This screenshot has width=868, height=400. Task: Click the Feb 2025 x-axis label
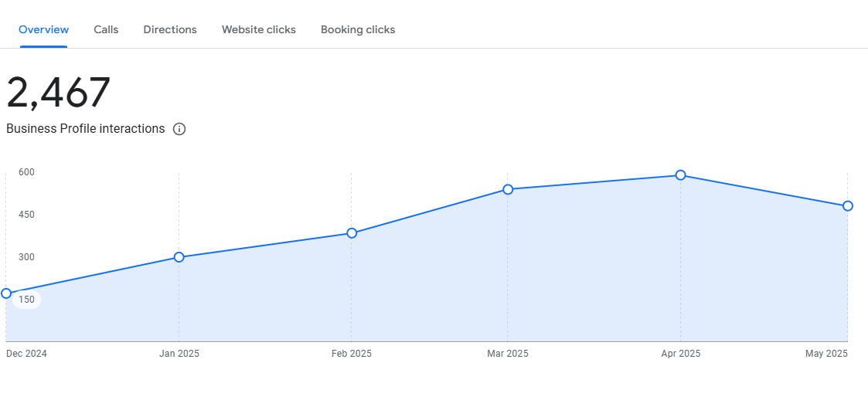[352, 354]
